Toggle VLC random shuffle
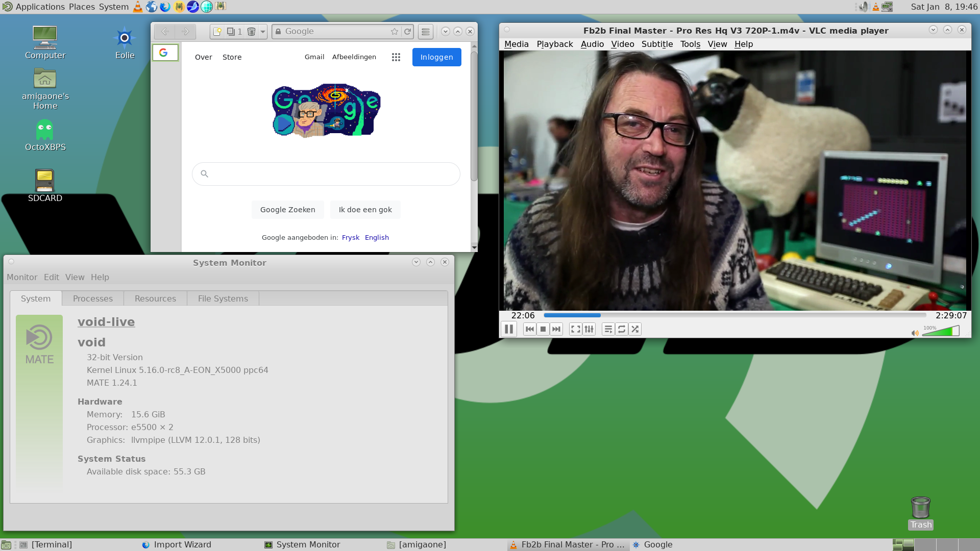 [635, 329]
